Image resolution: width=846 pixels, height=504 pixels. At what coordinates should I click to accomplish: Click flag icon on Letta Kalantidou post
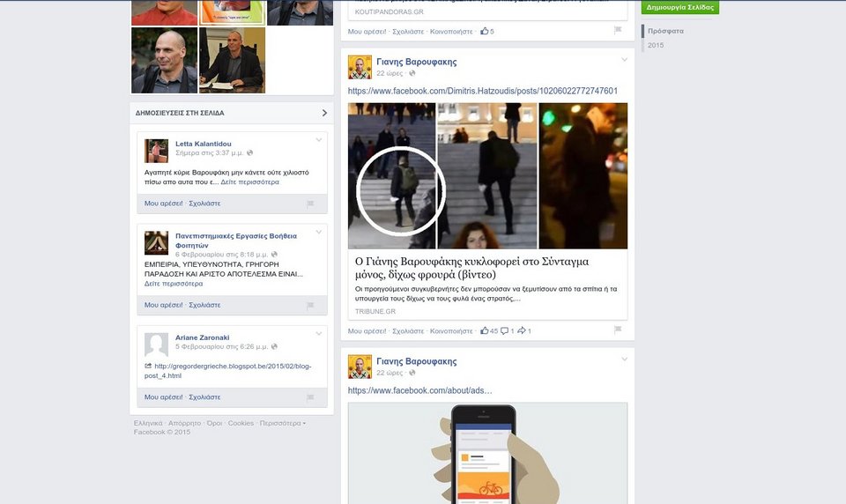[310, 204]
